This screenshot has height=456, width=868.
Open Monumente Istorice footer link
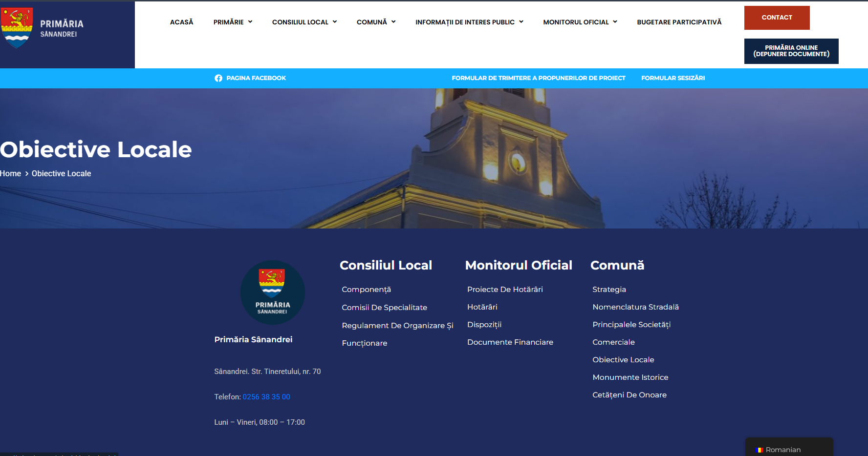pyautogui.click(x=630, y=377)
